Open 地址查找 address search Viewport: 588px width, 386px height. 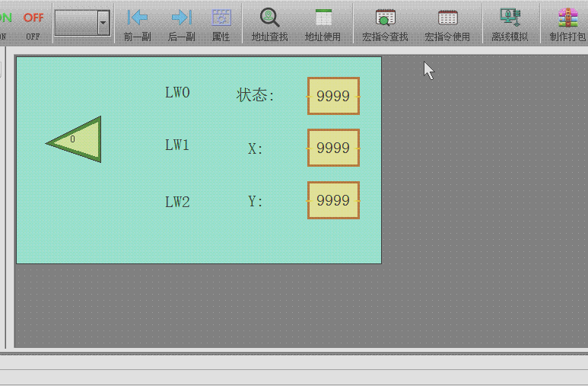tap(269, 18)
